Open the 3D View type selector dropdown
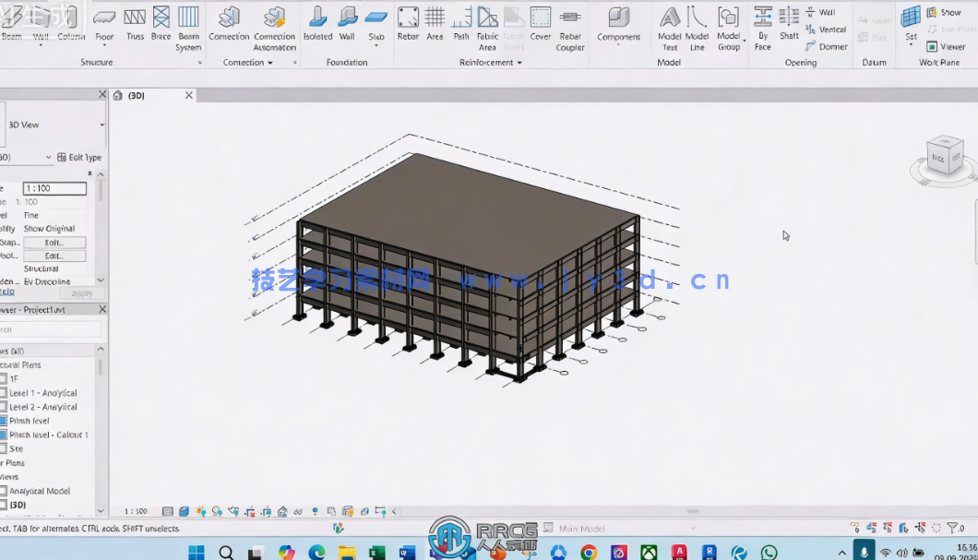Screen dimensions: 978x560 coord(101,125)
